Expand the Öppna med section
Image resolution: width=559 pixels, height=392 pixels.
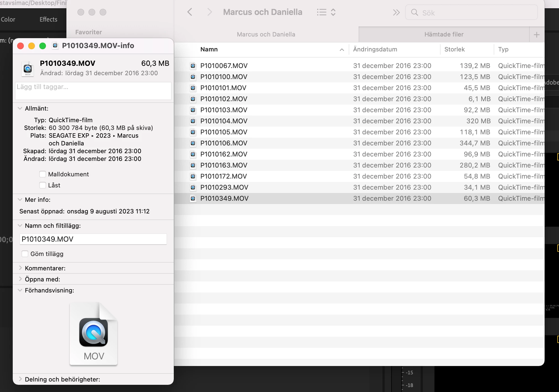click(x=20, y=279)
